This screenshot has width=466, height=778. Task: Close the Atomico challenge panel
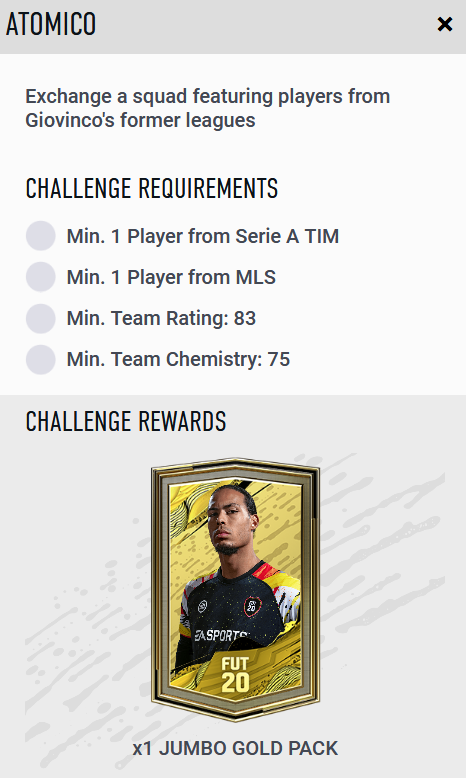pos(445,24)
